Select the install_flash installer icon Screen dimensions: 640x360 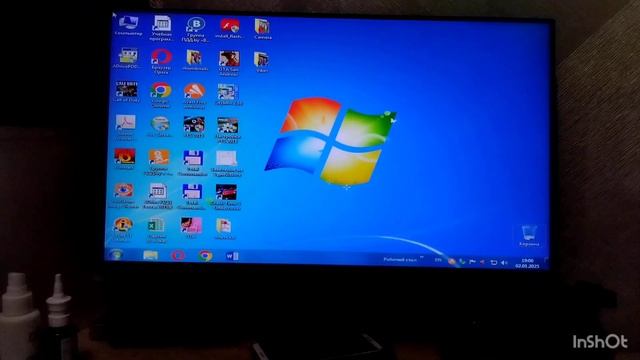click(229, 28)
